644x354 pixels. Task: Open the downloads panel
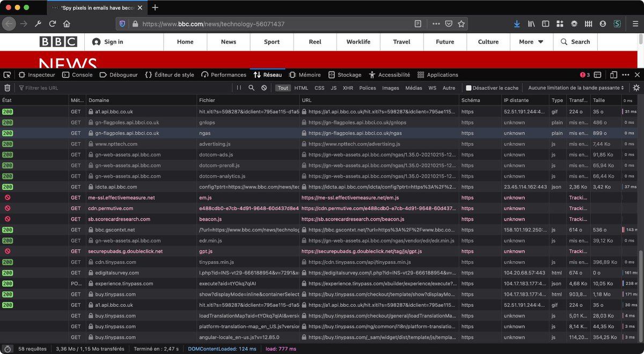point(517,24)
